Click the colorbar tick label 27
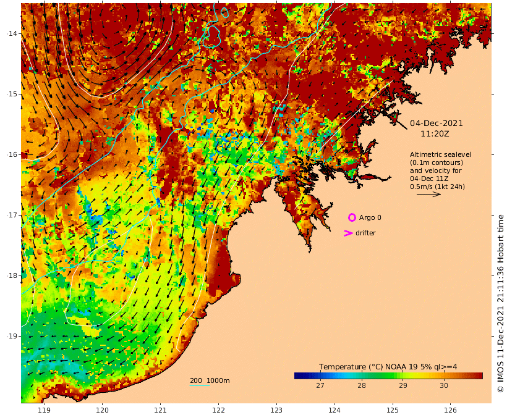The width and height of the screenshot is (507, 420). click(320, 385)
